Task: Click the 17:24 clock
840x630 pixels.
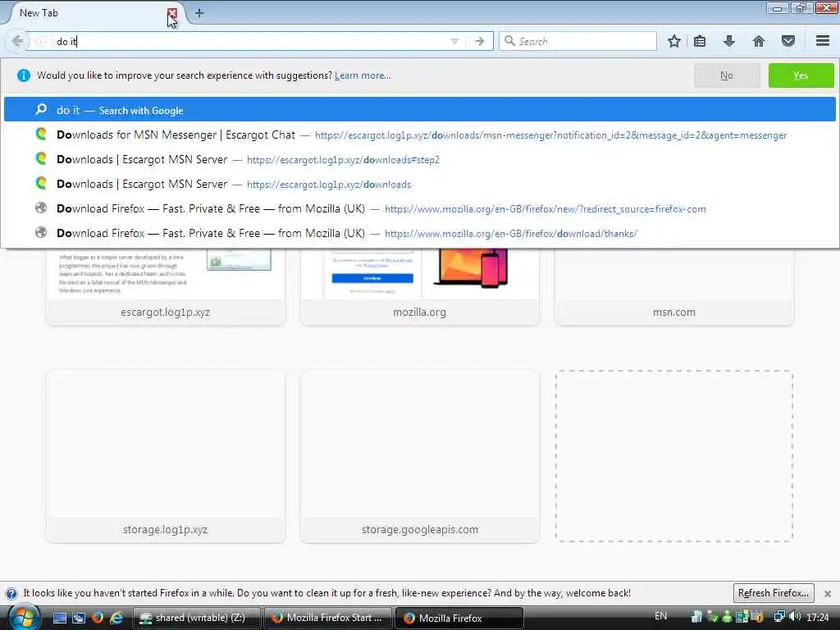Action: [x=818, y=617]
